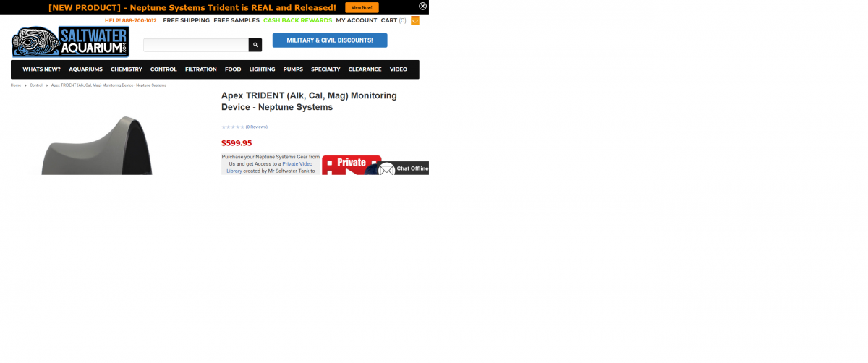
Task: Open the (0 Reviews) link
Action: click(x=257, y=127)
